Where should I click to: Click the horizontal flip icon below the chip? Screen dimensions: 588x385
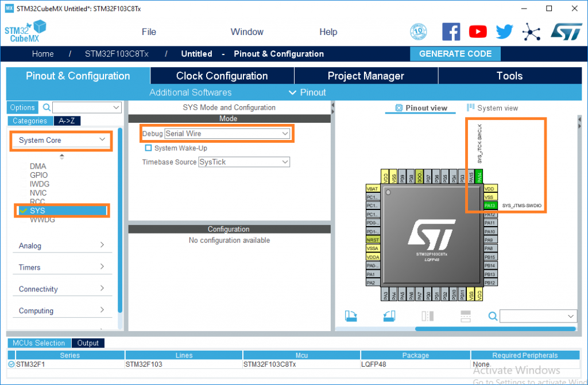pyautogui.click(x=427, y=316)
